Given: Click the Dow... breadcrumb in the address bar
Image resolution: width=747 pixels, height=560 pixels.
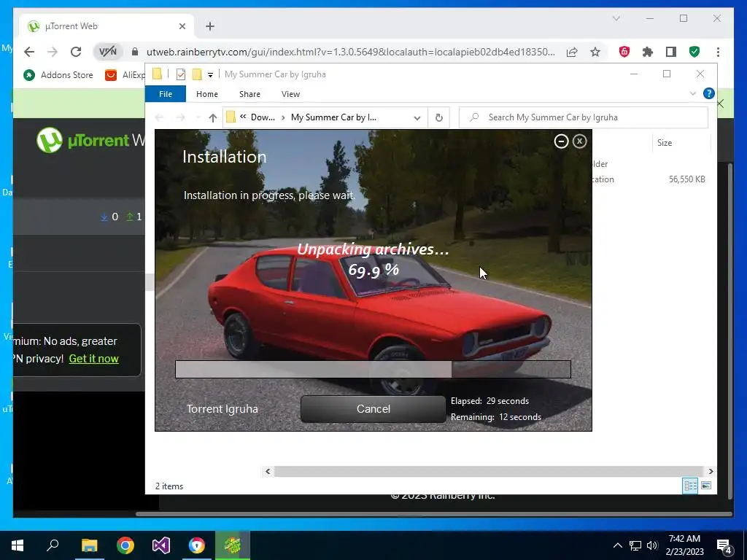Looking at the screenshot, I should [x=263, y=117].
